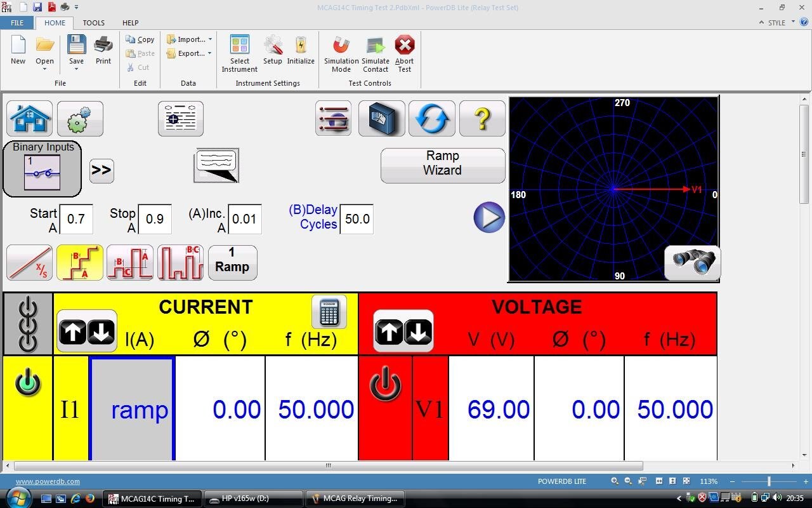Expand the Import dropdown arrow
812x508 pixels.
[x=210, y=39]
